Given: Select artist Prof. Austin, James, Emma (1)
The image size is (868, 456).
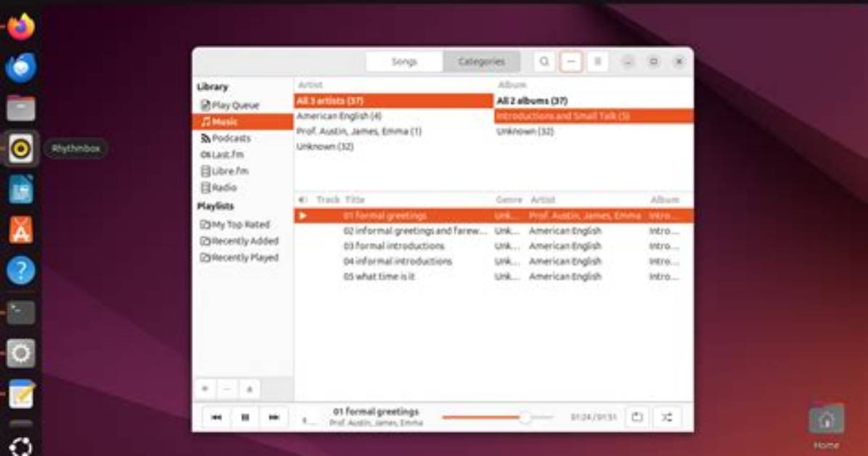Looking at the screenshot, I should click(x=393, y=131).
